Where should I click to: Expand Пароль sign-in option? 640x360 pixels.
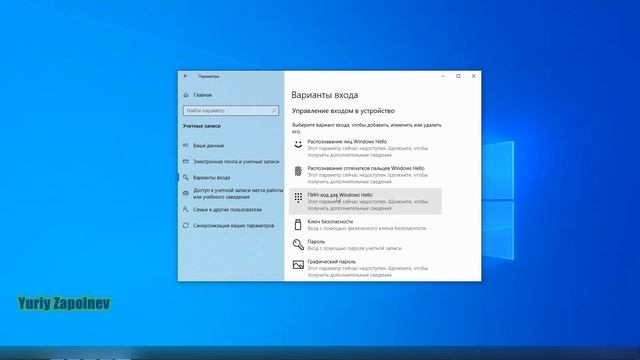[x=365, y=245]
